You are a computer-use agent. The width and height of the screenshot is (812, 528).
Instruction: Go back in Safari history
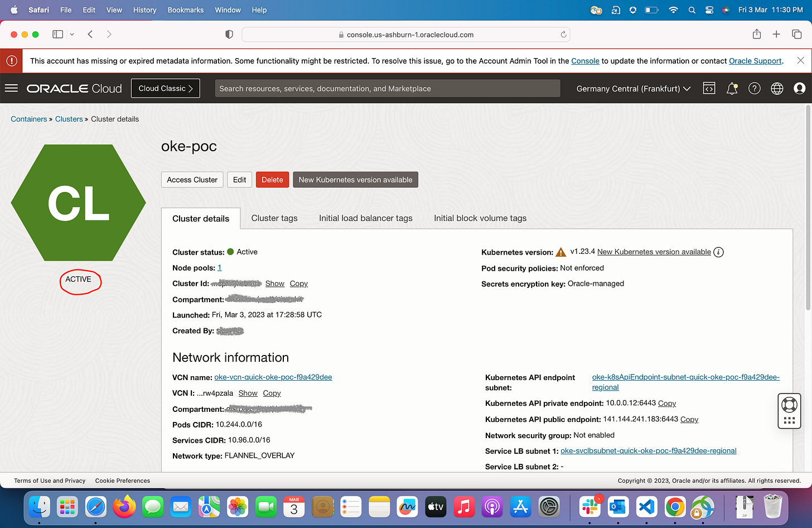[90, 35]
